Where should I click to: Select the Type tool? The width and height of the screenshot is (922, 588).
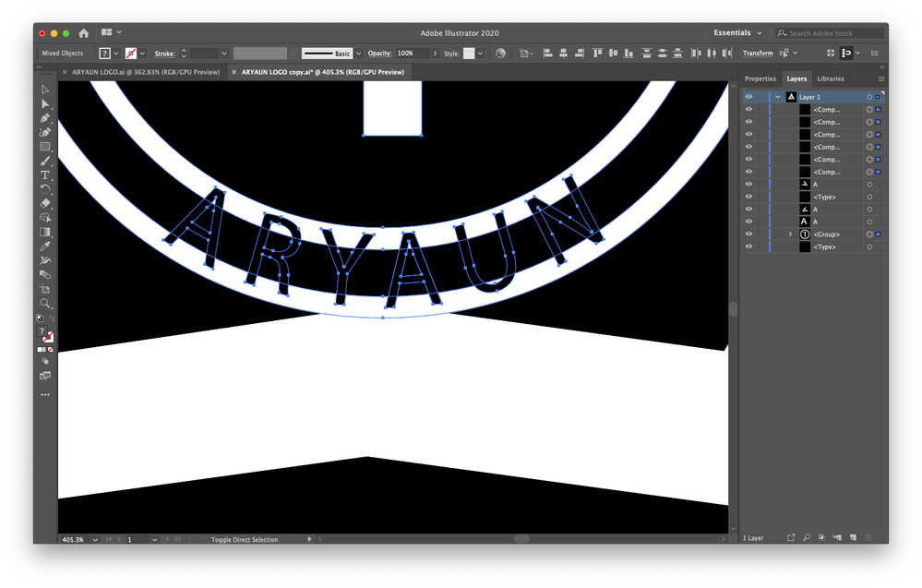(x=45, y=175)
